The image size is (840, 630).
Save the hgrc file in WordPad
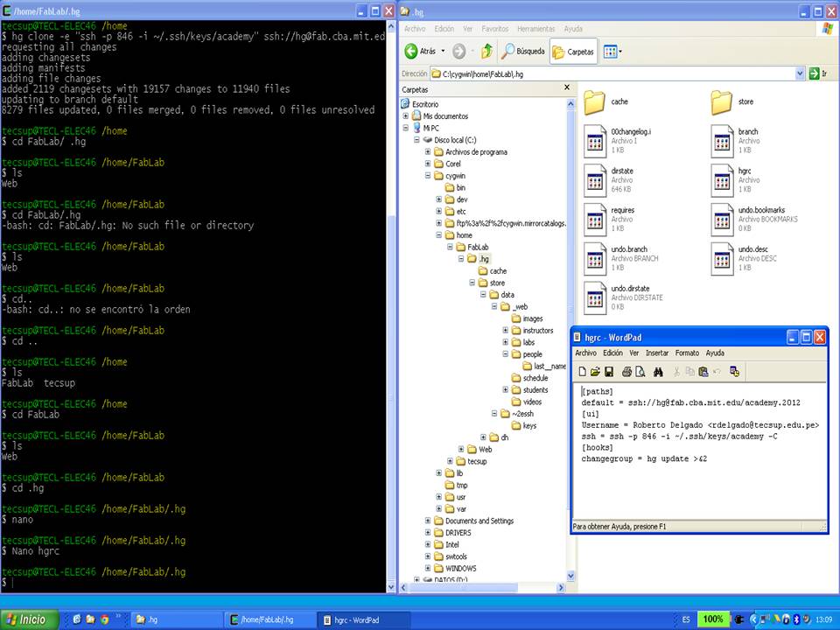click(x=609, y=372)
